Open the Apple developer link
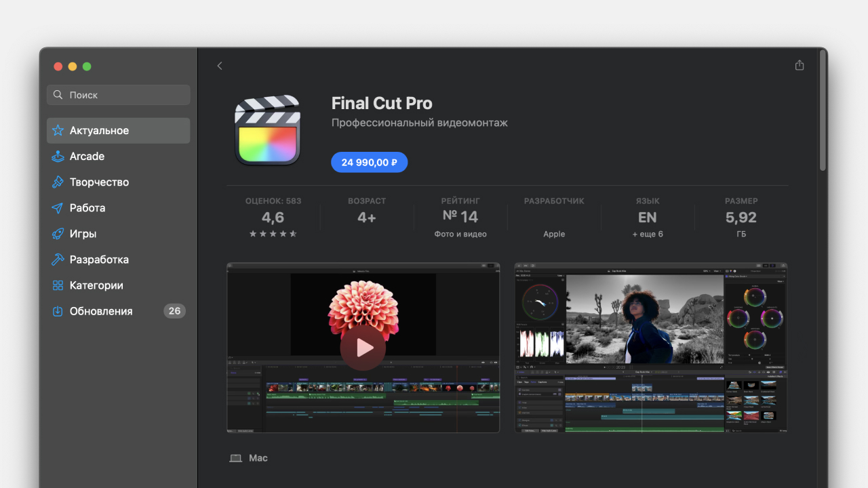This screenshot has width=868, height=488. coord(553,234)
